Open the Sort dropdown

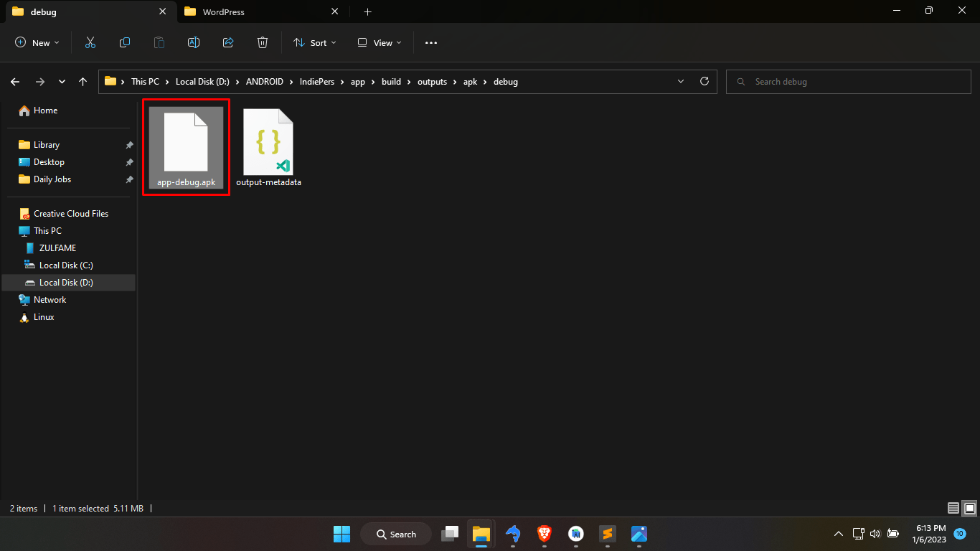tap(314, 42)
